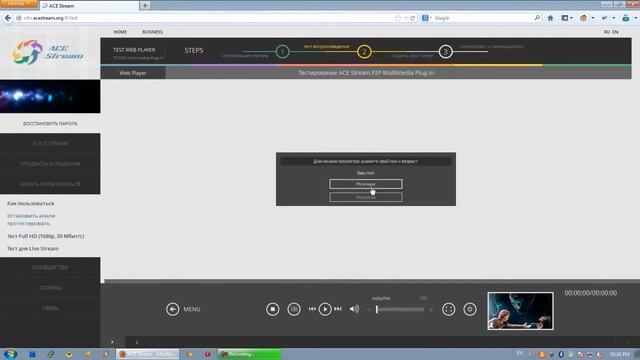The height and width of the screenshot is (360, 640).
Task: Open the third dark sidebar menu section
Action: tap(50, 184)
